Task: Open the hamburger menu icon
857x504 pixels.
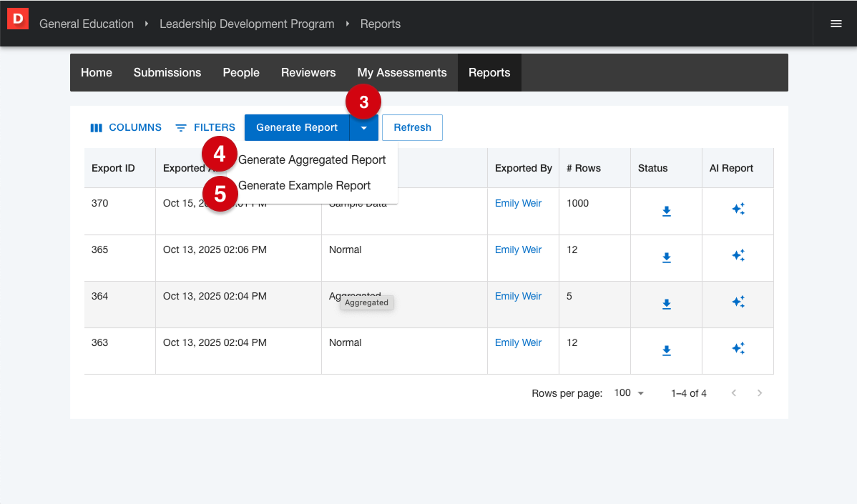Action: tap(836, 24)
